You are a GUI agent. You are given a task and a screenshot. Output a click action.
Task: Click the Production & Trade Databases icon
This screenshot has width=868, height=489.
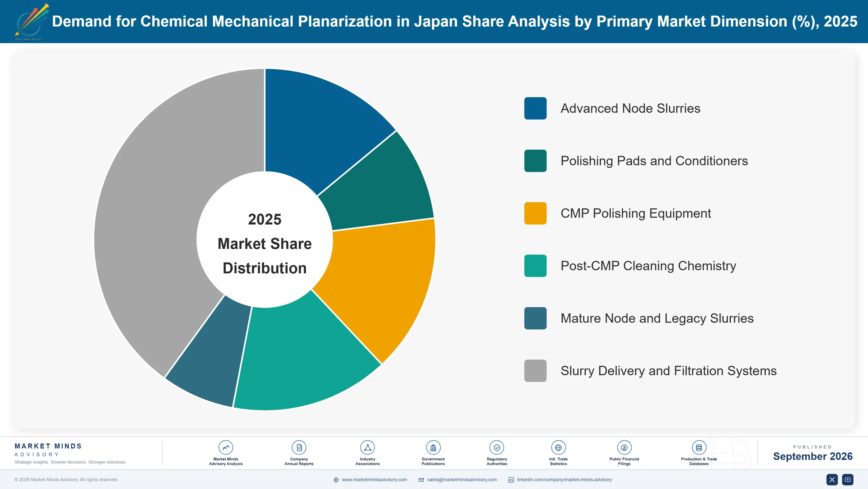(x=699, y=447)
